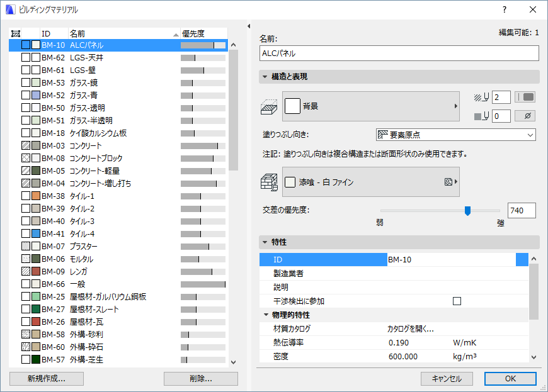Click the fill icon of コンクリート-軽量 row

point(26,171)
